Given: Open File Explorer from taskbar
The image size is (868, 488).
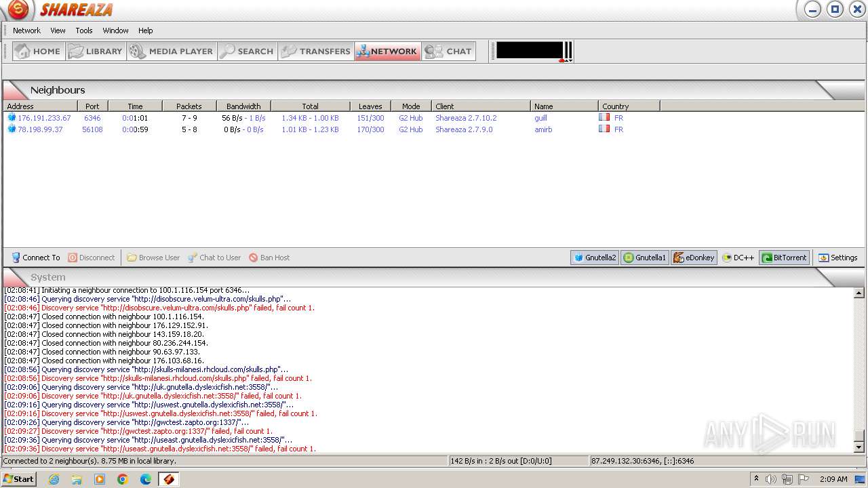Looking at the screenshot, I should click(77, 479).
